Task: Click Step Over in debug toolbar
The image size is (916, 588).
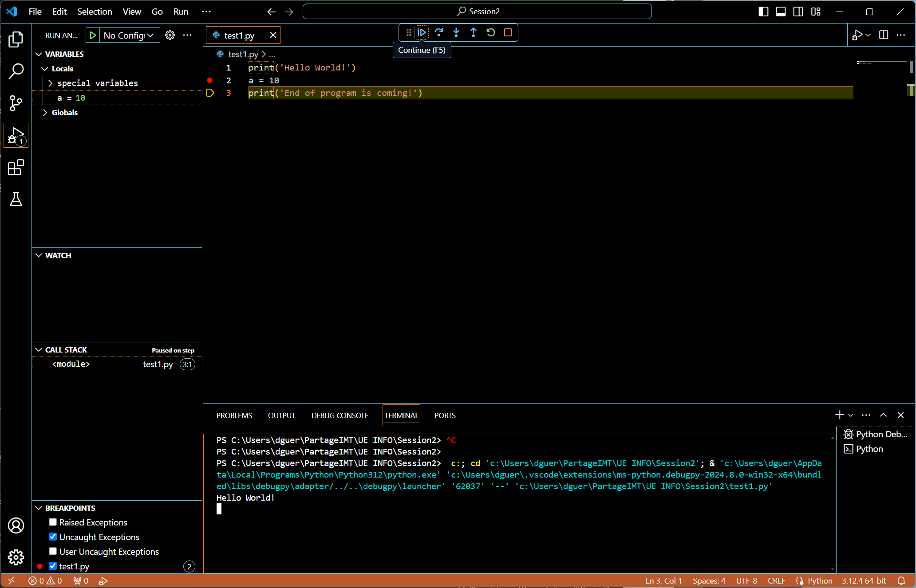Action: point(439,32)
